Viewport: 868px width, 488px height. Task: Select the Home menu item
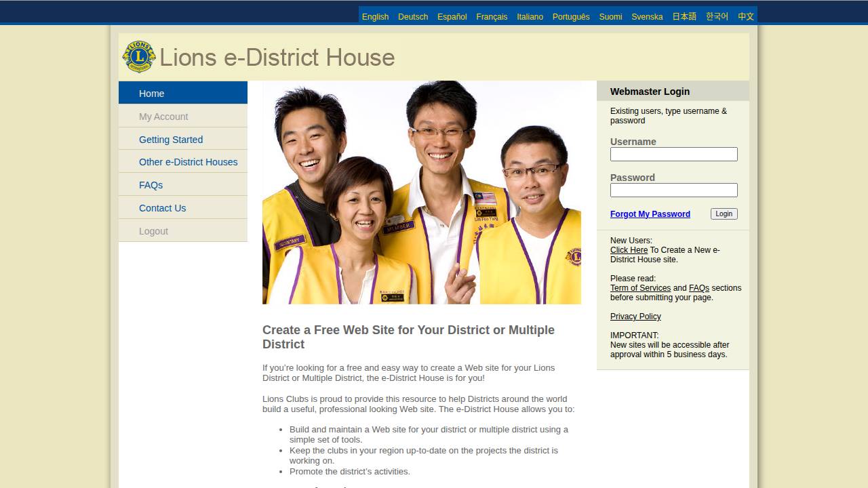point(151,93)
